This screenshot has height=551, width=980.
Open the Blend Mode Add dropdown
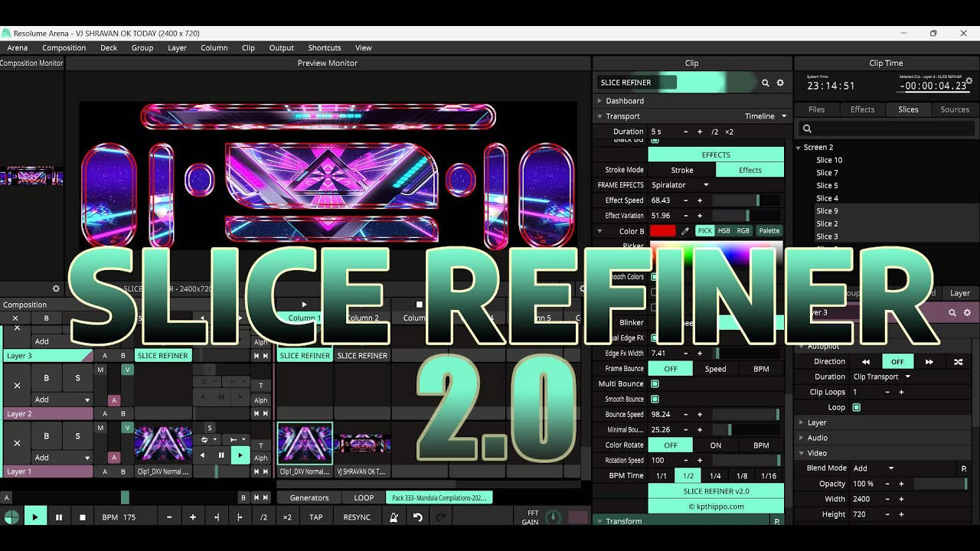click(873, 468)
